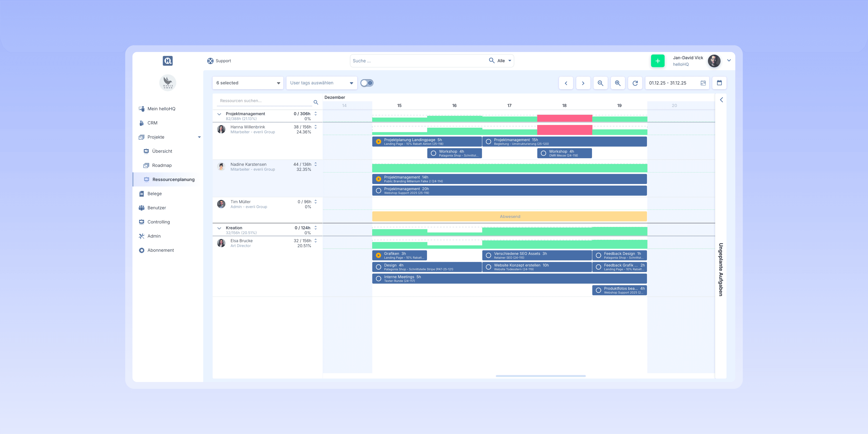868x434 pixels.
Task: Click the refresh icon in the toolbar
Action: click(x=635, y=83)
